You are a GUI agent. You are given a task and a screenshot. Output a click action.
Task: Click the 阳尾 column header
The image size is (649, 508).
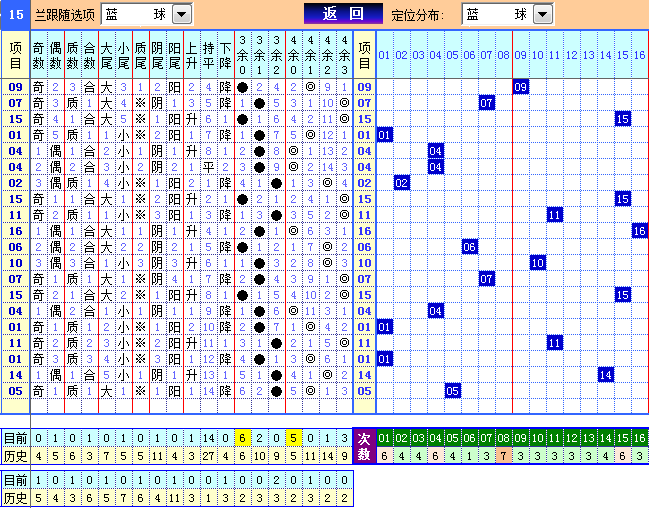pos(174,55)
